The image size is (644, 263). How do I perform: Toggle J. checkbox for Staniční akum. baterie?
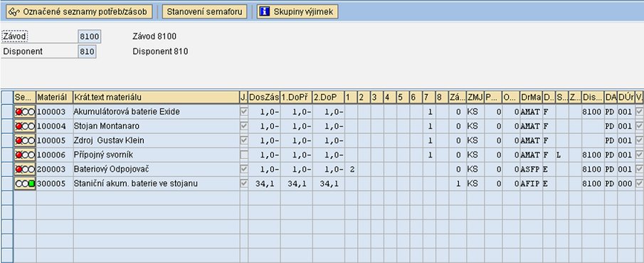(244, 184)
